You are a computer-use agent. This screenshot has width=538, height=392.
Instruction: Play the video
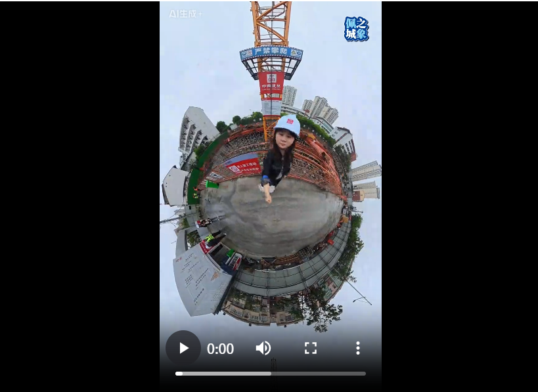tap(183, 348)
